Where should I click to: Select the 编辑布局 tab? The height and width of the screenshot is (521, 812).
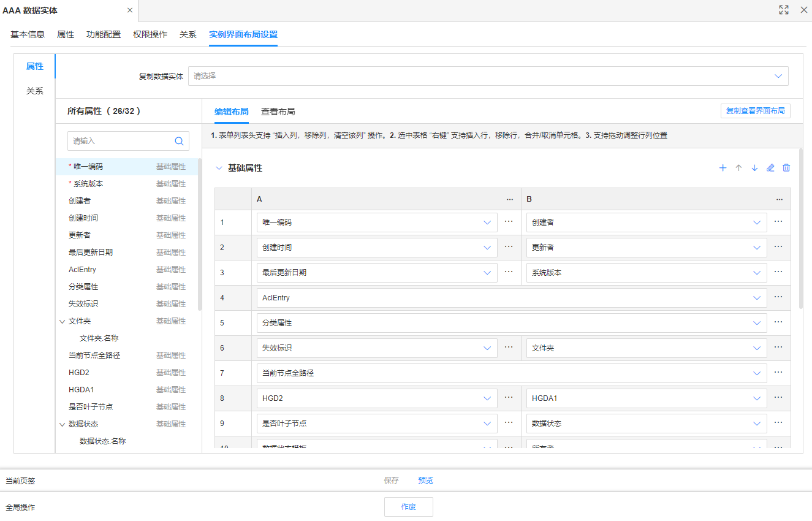click(232, 112)
